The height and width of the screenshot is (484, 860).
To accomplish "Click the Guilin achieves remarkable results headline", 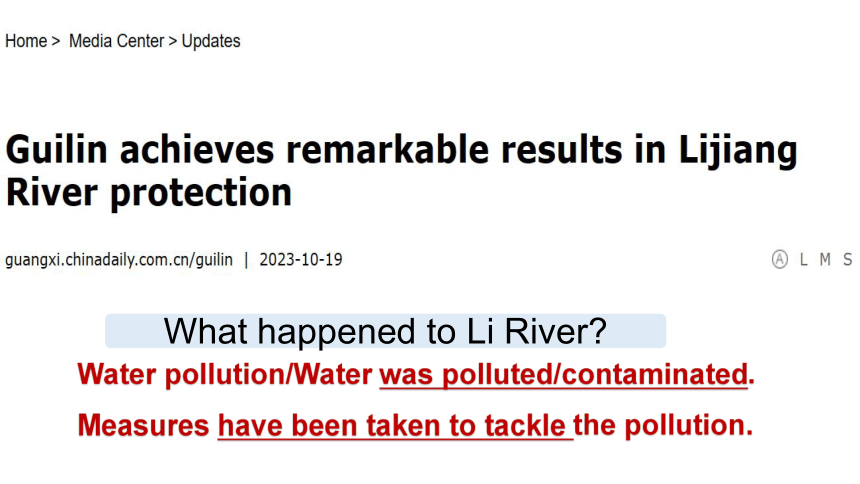I will (401, 171).
